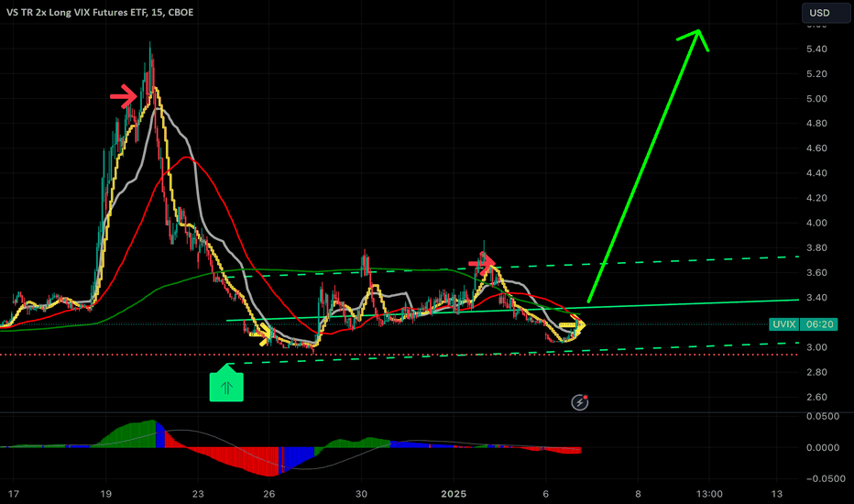Click the 4.80 price axis label
854x504 pixels.
[x=816, y=123]
